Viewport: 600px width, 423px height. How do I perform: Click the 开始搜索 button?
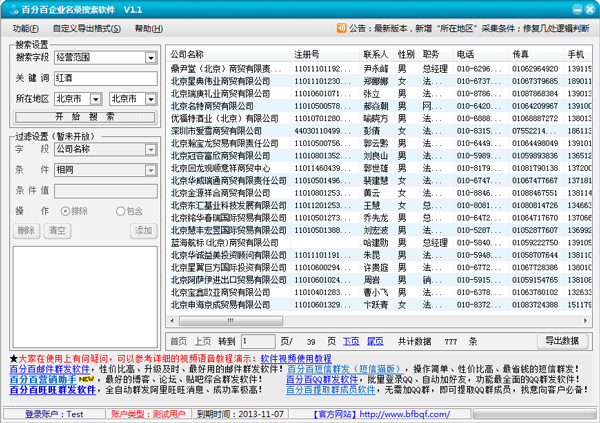pos(85,117)
